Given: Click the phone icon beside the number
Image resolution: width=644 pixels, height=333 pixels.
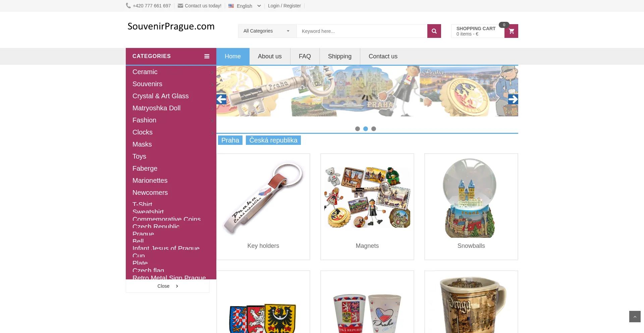Looking at the screenshot, I should [128, 5].
